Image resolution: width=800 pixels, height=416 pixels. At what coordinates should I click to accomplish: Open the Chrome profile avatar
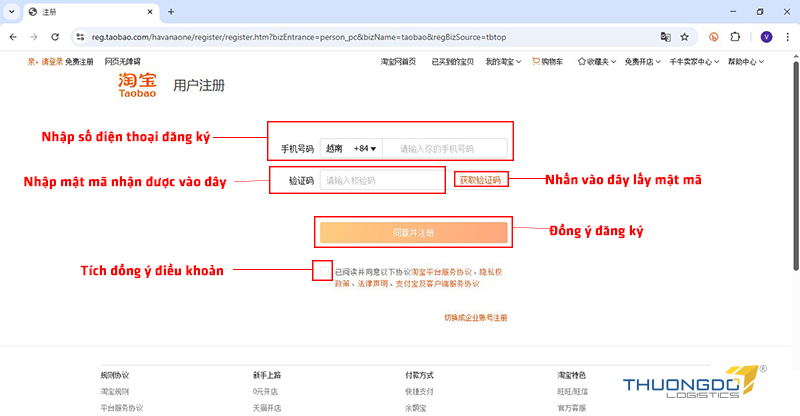766,36
